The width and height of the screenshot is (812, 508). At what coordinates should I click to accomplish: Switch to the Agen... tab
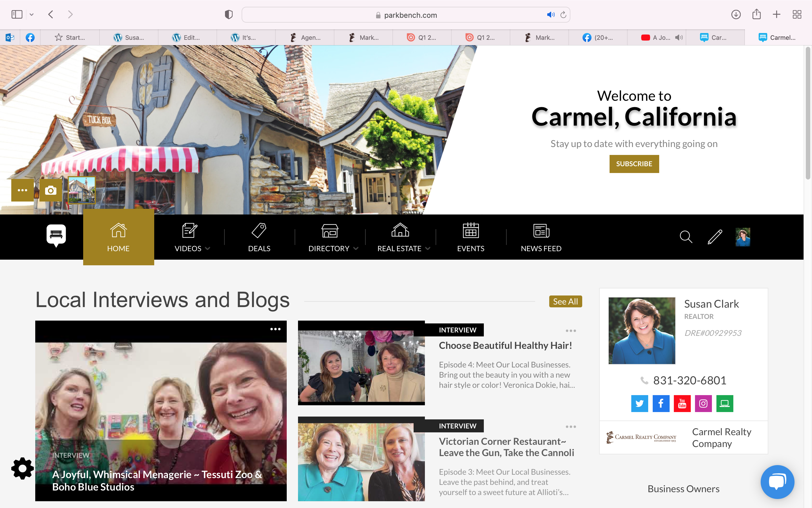305,37
